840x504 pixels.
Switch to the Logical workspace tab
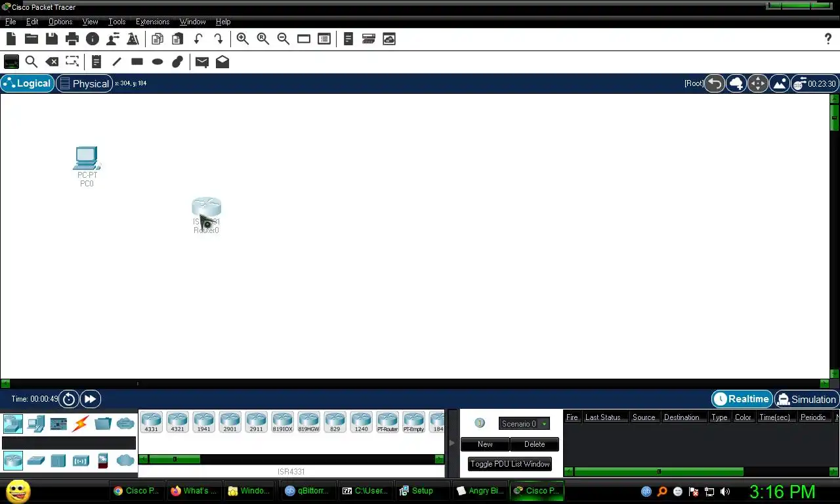pos(28,83)
